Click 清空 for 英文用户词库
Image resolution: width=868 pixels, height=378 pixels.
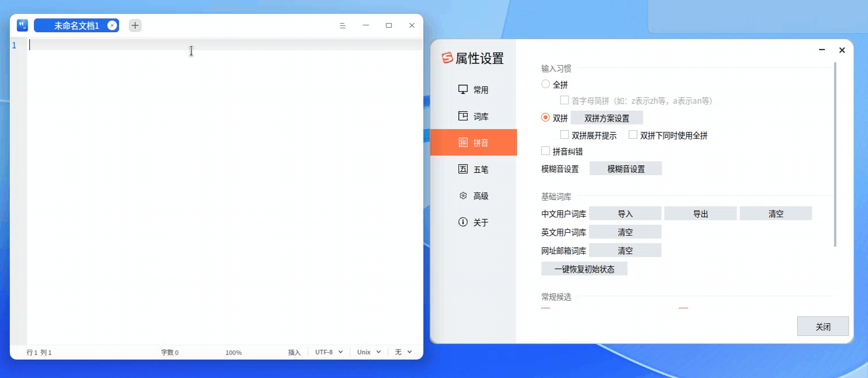(x=625, y=232)
